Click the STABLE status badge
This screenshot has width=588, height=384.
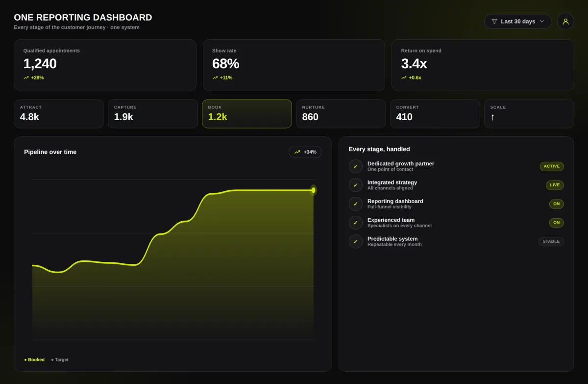(x=551, y=241)
